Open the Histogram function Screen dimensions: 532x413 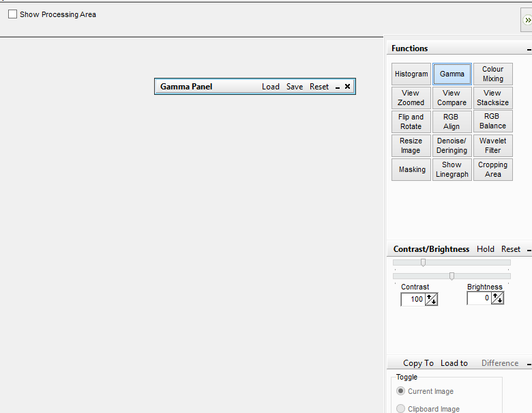(411, 74)
